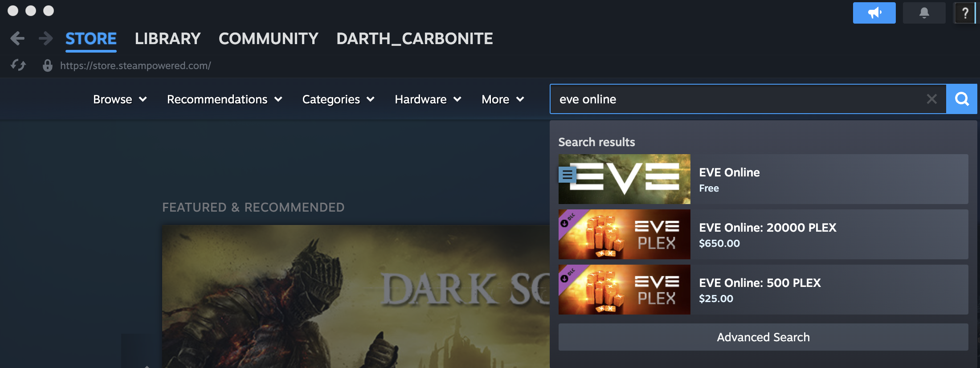Open the help question mark button
This screenshot has height=368, width=980.
pos(965,13)
